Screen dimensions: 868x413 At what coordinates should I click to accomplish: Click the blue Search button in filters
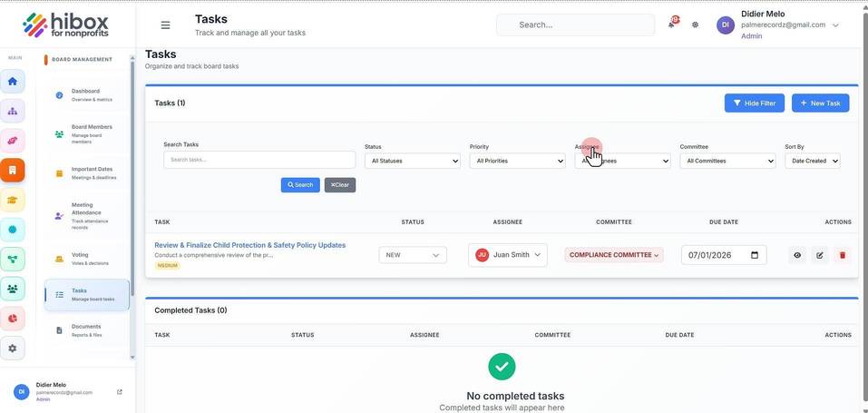pos(300,185)
